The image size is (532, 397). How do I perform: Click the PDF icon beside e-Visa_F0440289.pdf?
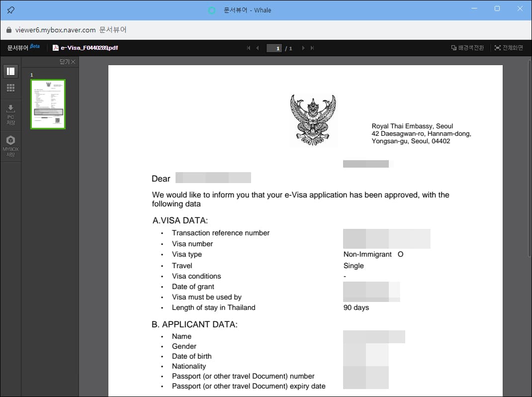(x=56, y=48)
